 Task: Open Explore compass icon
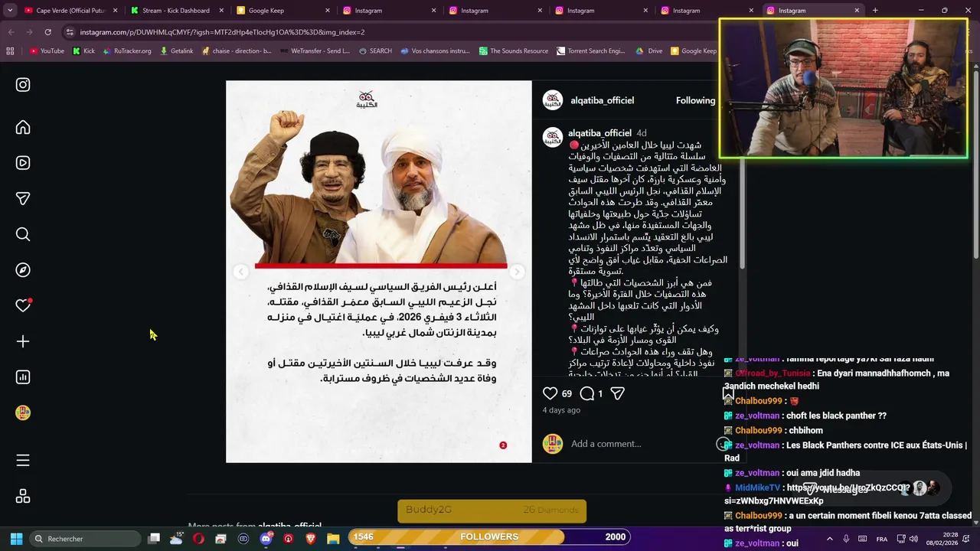tap(23, 270)
